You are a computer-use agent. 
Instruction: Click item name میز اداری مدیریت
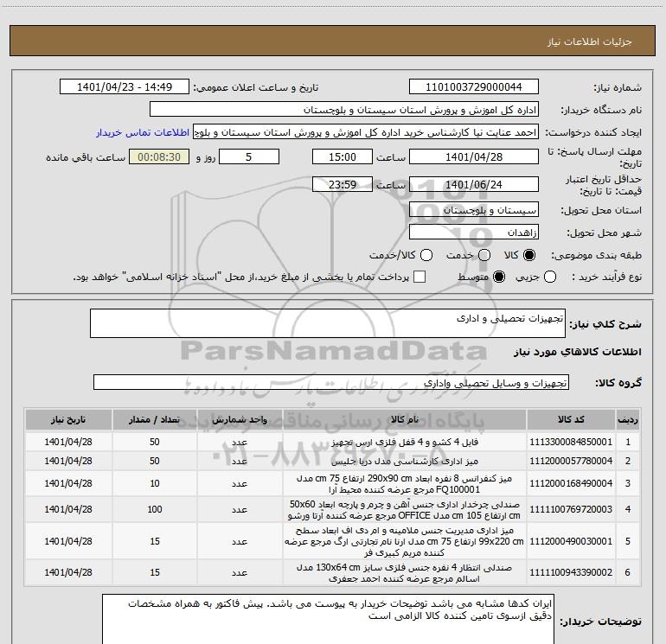(x=405, y=541)
